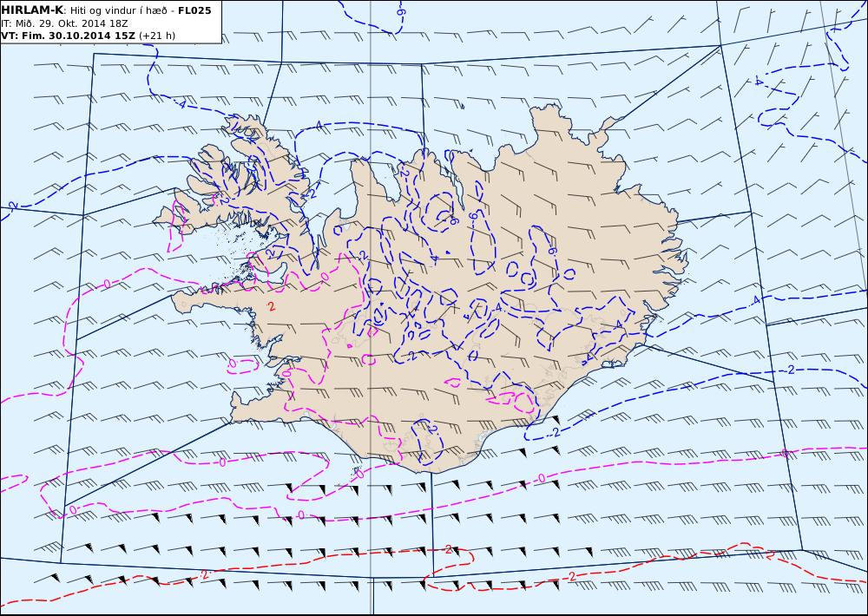Screen dimensions: 868x616
Task: Click the 'VT: Fim. 30.10.2014 15Z' valid time text
Action: pos(68,36)
